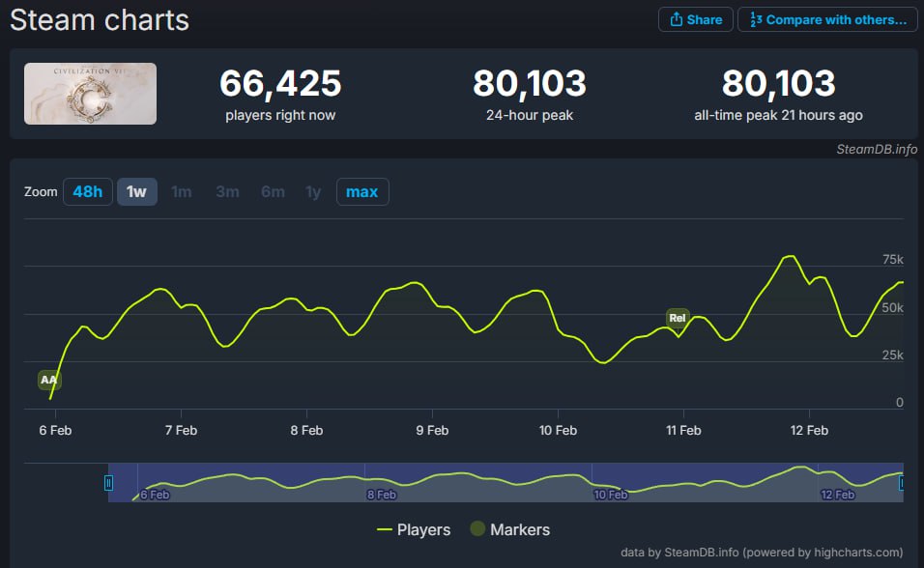The image size is (924, 568).
Task: Open Compare with others dialog
Action: click(x=827, y=19)
